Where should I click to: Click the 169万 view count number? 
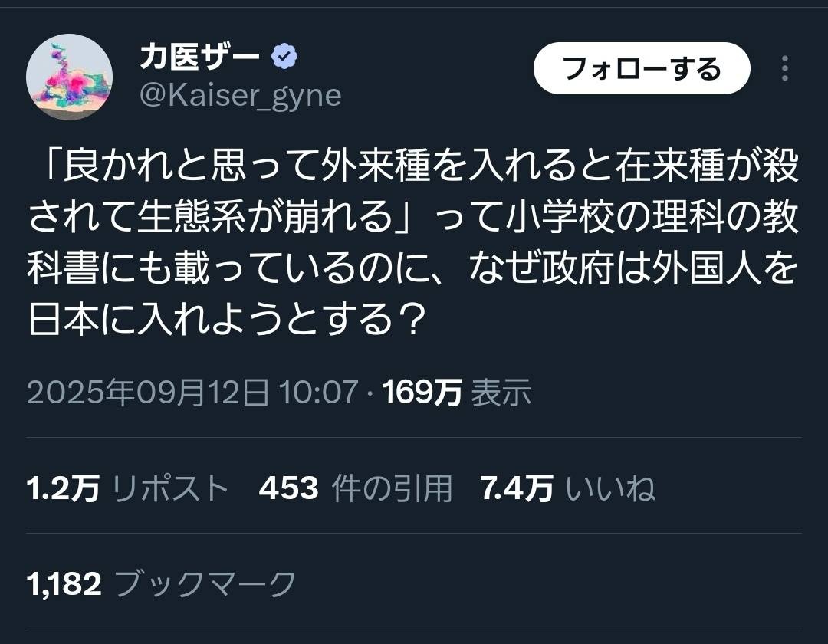point(422,393)
